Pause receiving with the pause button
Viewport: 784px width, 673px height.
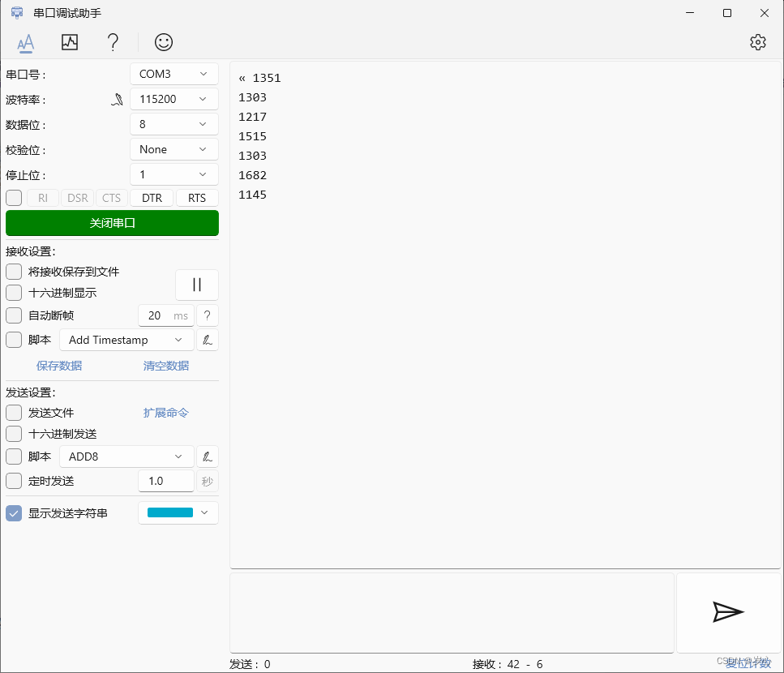197,285
